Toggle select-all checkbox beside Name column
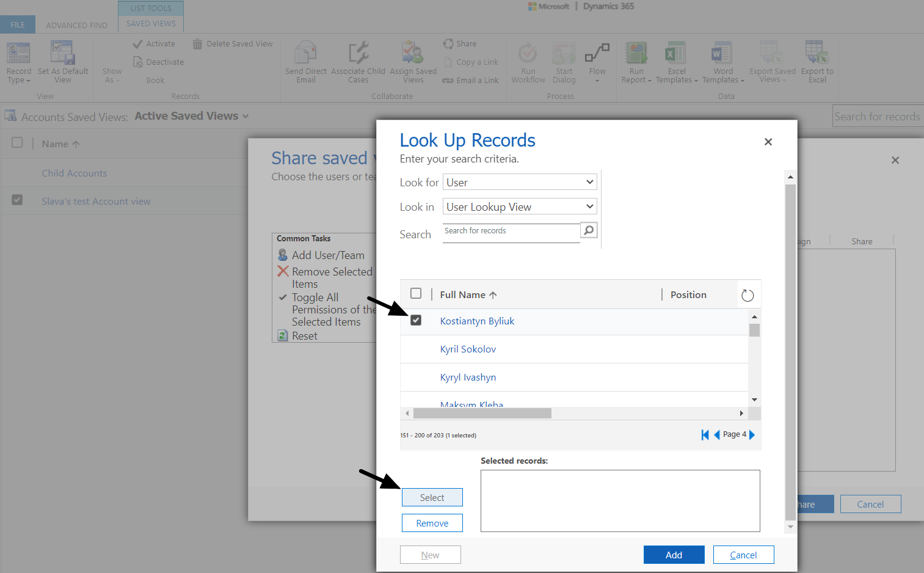Image resolution: width=924 pixels, height=573 pixels. click(x=17, y=142)
